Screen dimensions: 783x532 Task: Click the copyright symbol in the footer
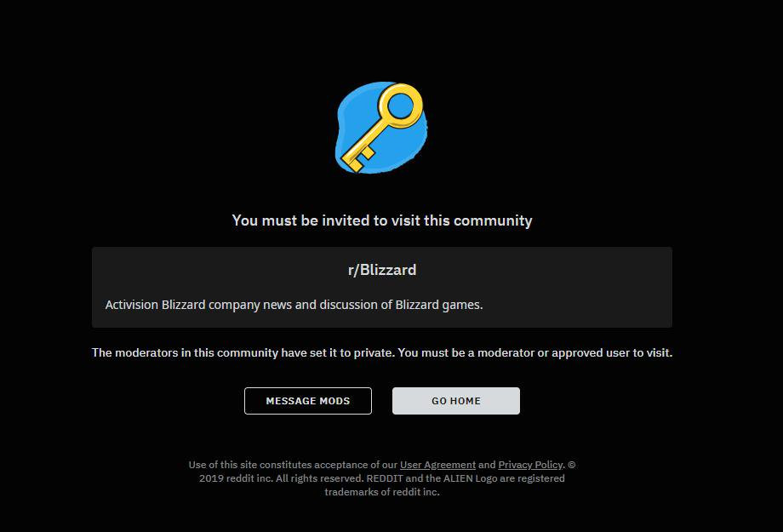571,465
